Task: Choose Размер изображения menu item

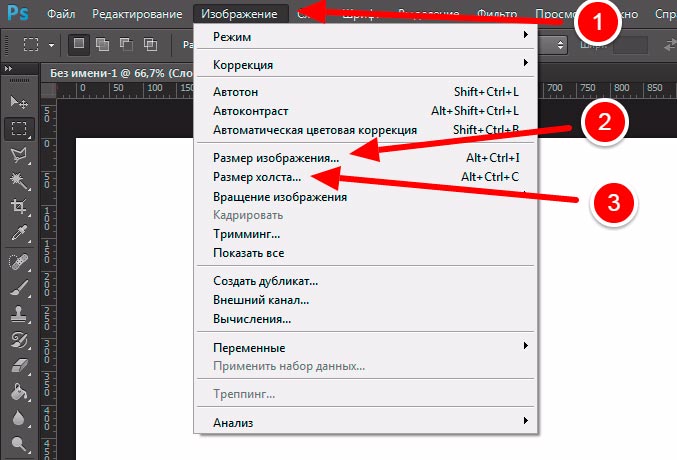Action: (x=276, y=157)
